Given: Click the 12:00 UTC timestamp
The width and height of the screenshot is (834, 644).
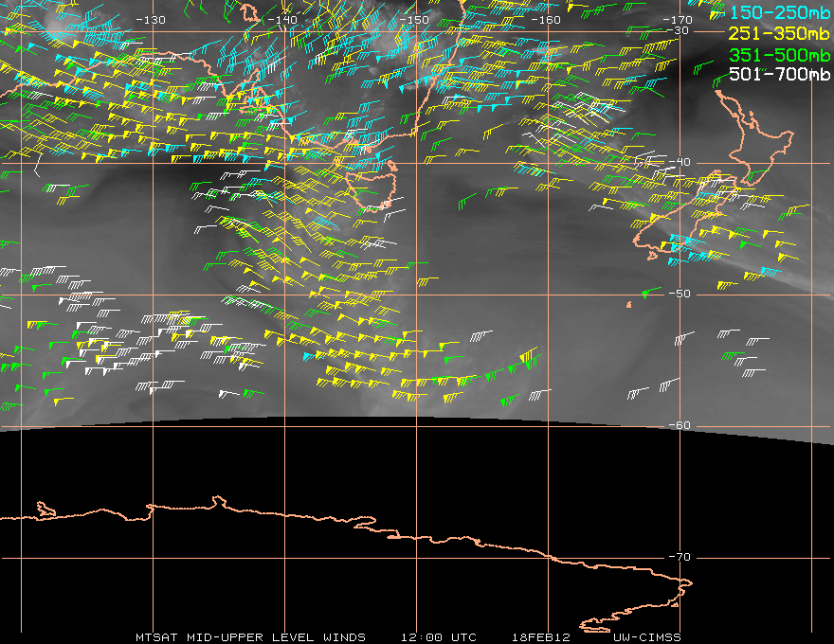Looking at the screenshot, I should [438, 637].
